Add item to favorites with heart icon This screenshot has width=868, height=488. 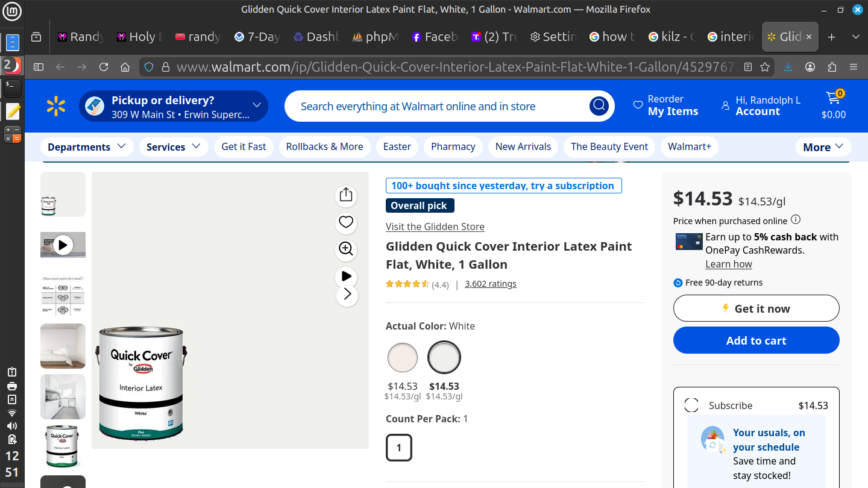pos(345,222)
